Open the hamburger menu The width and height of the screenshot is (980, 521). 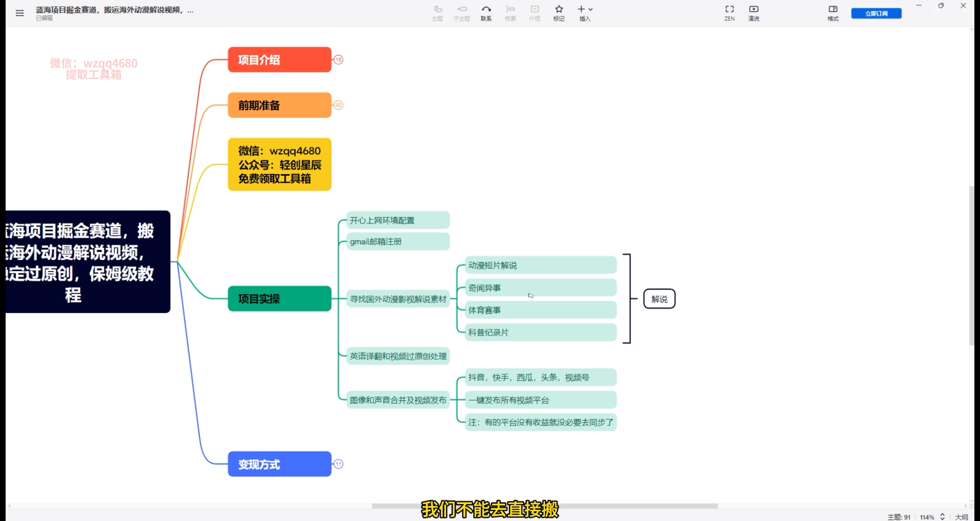20,12
